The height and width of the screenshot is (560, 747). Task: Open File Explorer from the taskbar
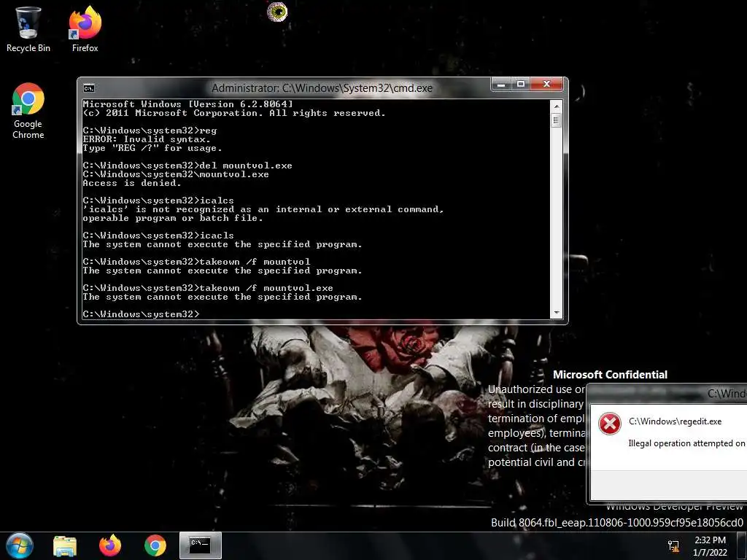tap(65, 545)
